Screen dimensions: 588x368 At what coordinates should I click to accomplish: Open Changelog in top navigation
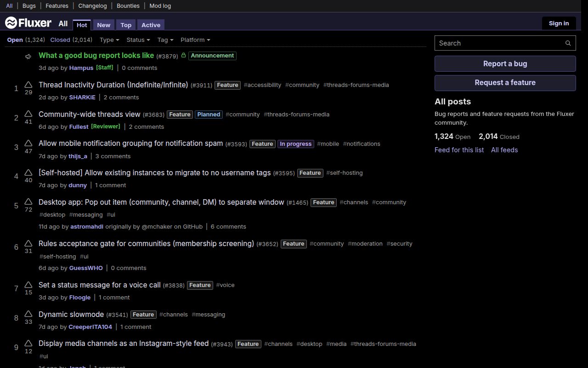[x=92, y=6]
